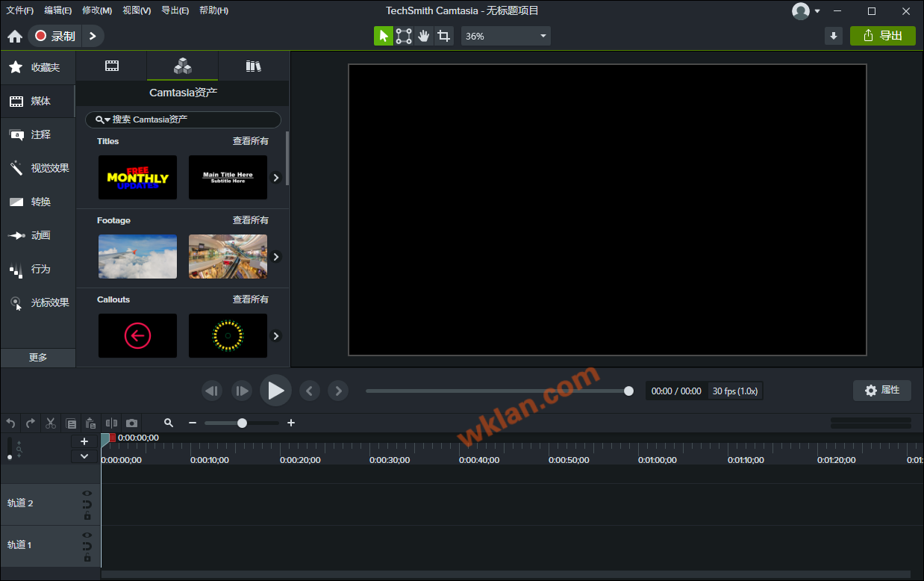
Task: Click the camera snapshot icon
Action: tap(132, 423)
